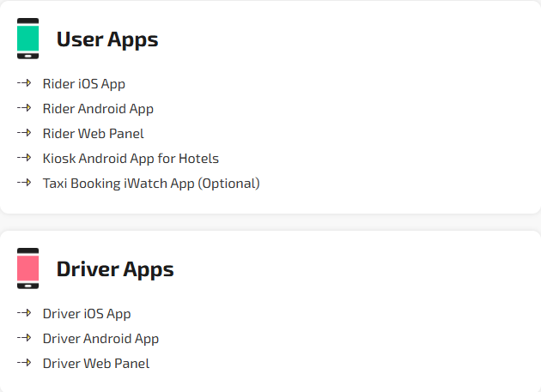Image resolution: width=541 pixels, height=392 pixels.
Task: Open Kiosk Android App for Hotels text
Action: pos(131,159)
